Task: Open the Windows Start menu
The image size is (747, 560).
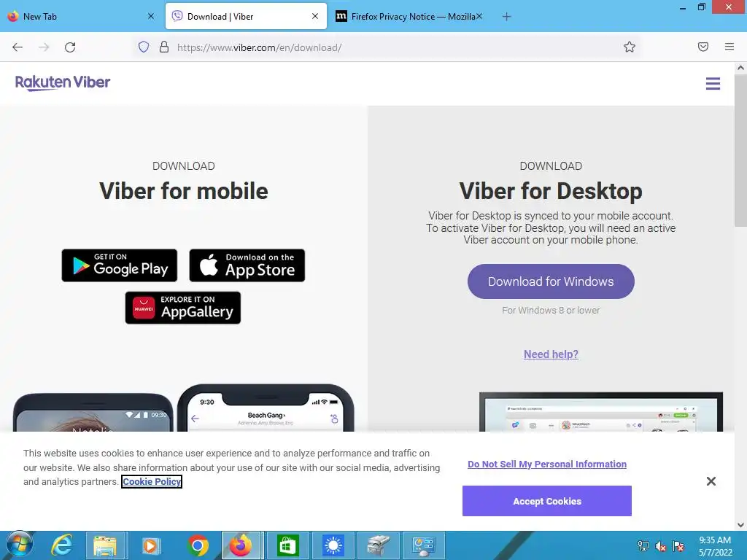Action: [20, 545]
